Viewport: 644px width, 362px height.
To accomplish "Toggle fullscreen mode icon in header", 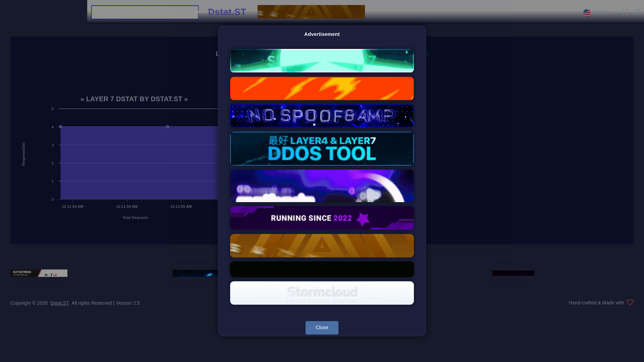I will coord(625,12).
